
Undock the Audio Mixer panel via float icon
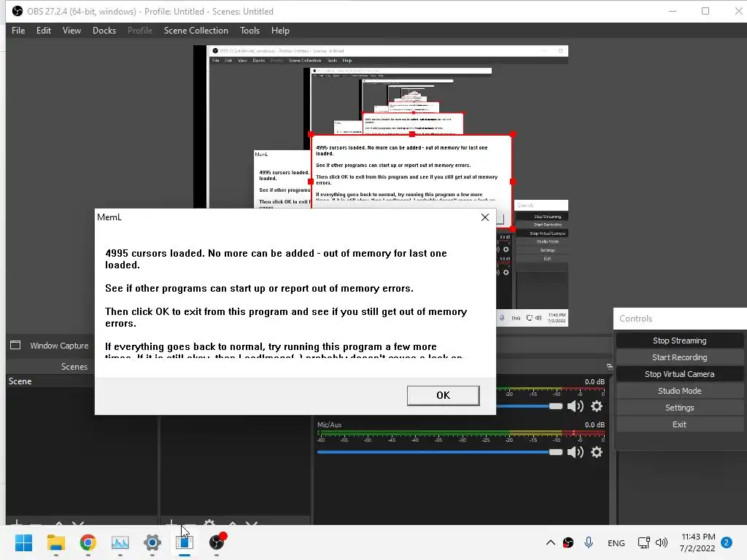[x=609, y=366]
